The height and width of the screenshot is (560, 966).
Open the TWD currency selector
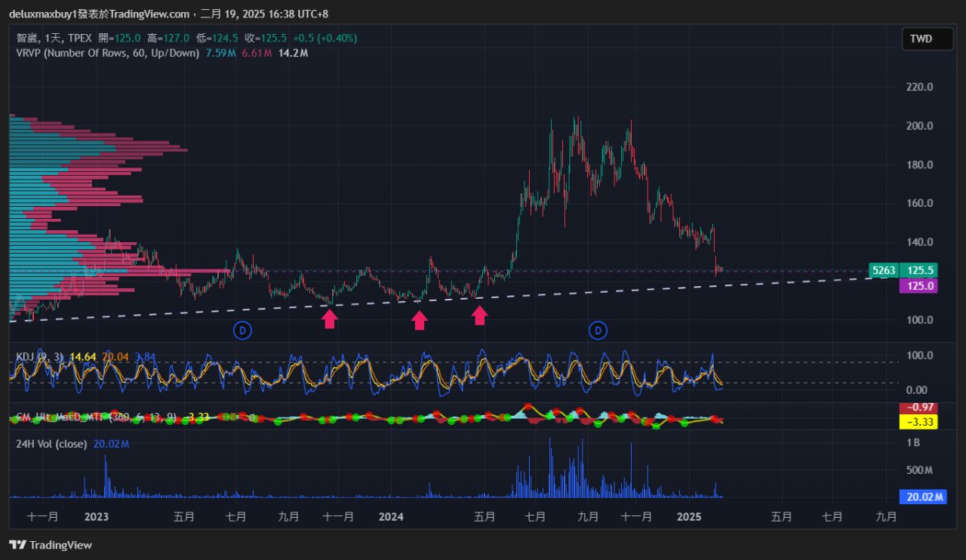point(927,39)
